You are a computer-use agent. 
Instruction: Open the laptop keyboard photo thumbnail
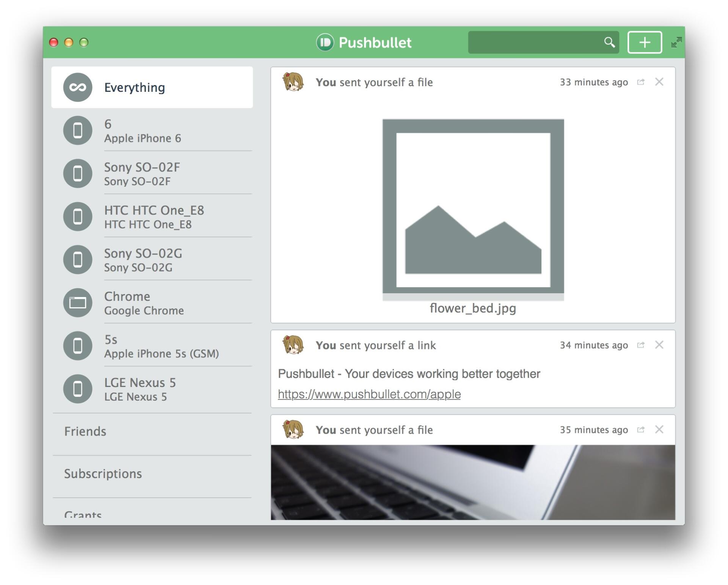pos(473,482)
